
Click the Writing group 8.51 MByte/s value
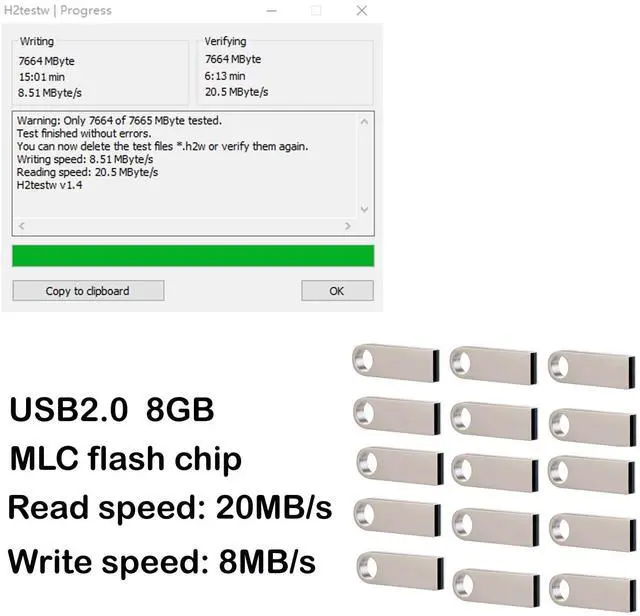[50, 93]
